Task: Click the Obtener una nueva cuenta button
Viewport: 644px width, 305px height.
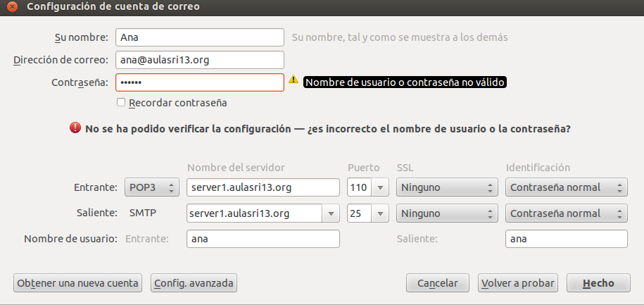Action: (77, 282)
